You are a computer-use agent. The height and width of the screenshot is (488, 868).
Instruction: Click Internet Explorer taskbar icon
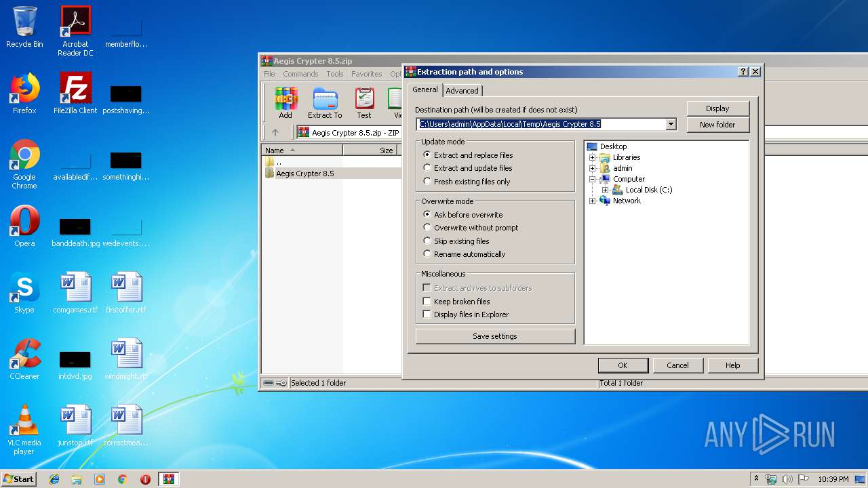tap(54, 479)
